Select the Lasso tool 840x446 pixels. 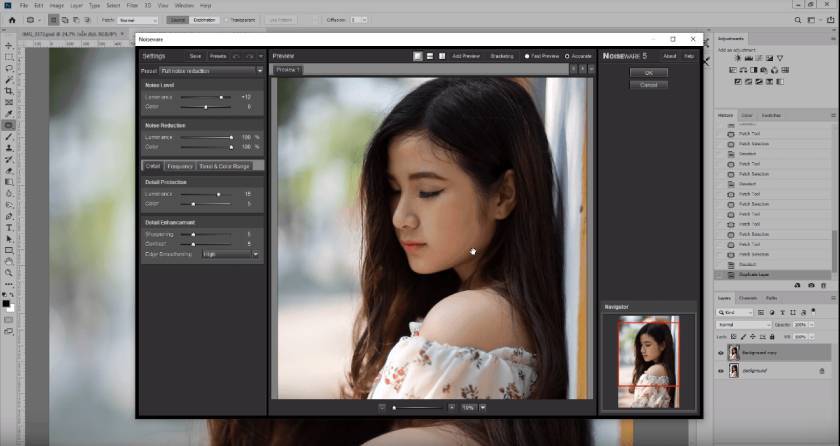[x=9, y=69]
